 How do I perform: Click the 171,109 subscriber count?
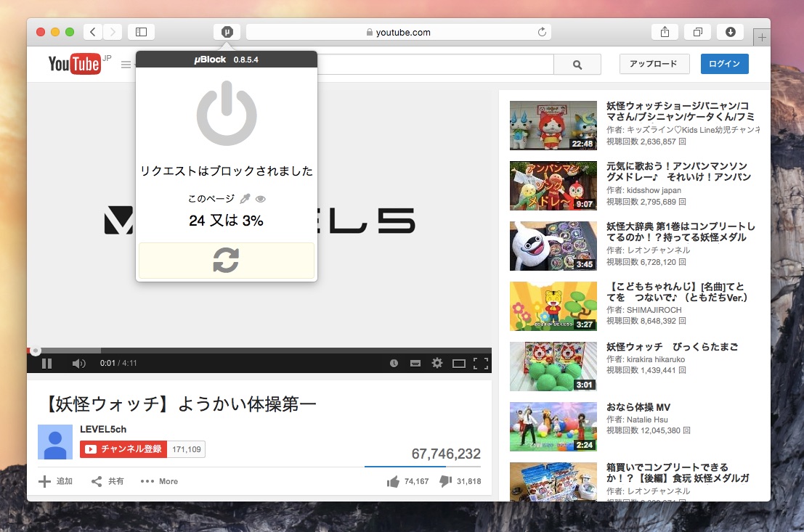tap(186, 449)
